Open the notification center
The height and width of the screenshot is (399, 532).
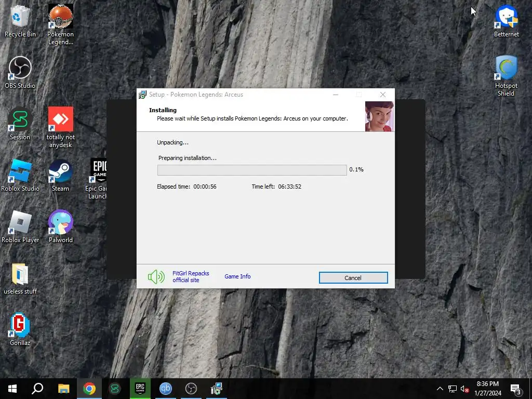click(515, 389)
